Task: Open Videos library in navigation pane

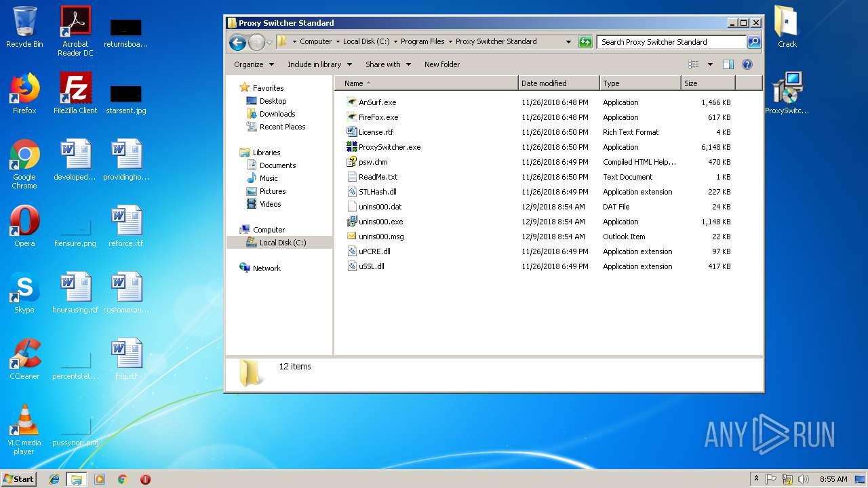Action: [x=270, y=204]
